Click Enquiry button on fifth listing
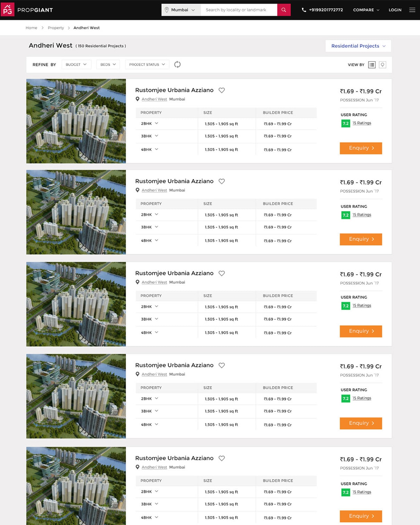The image size is (420, 525). click(x=361, y=516)
